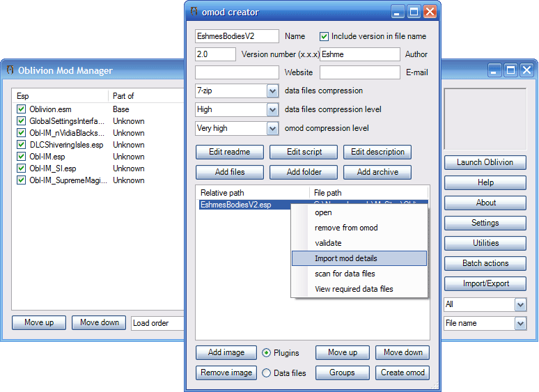The width and height of the screenshot is (539, 392).
Task: Choose scan for data files entry
Action: (359, 274)
